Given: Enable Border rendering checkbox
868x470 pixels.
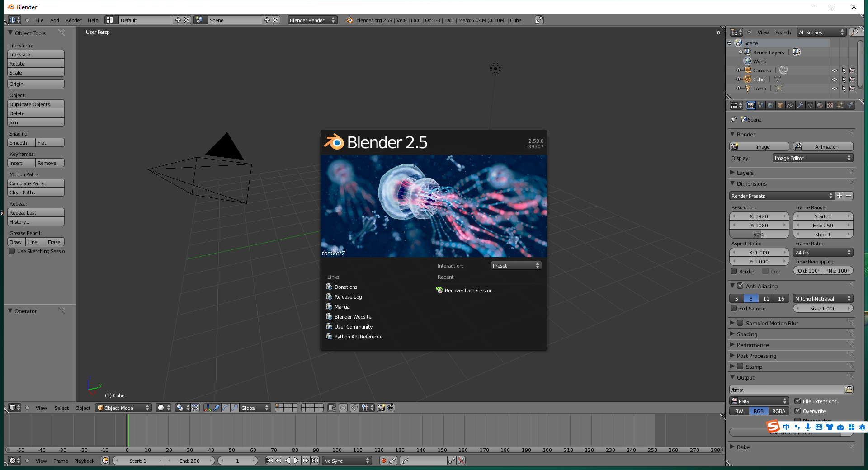Looking at the screenshot, I should click(734, 272).
